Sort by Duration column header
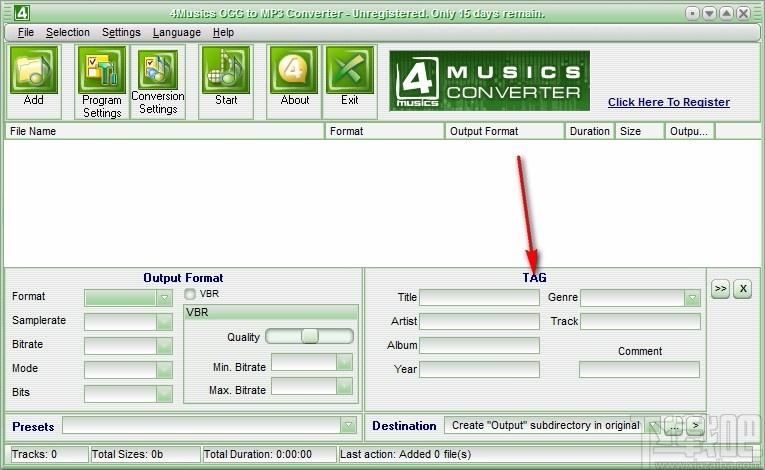The height and width of the screenshot is (470, 765). click(589, 131)
